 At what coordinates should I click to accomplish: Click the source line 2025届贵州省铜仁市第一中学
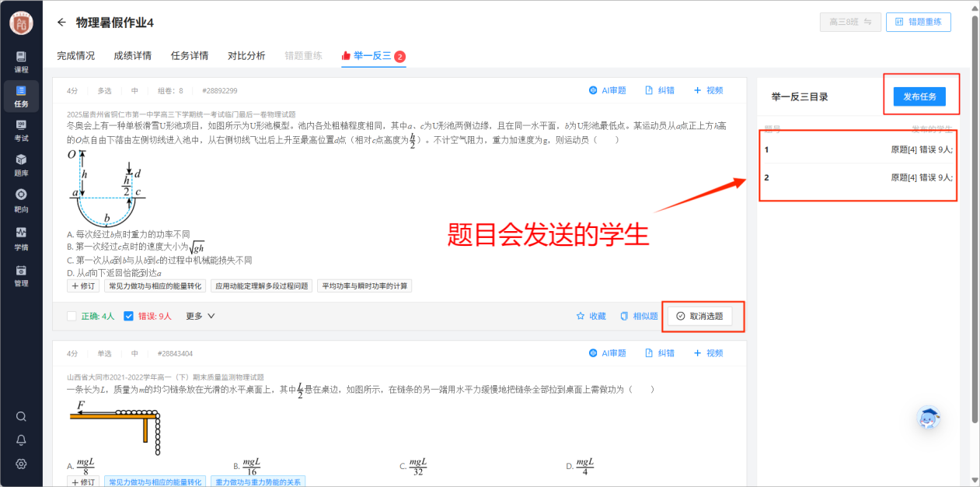[x=181, y=114]
